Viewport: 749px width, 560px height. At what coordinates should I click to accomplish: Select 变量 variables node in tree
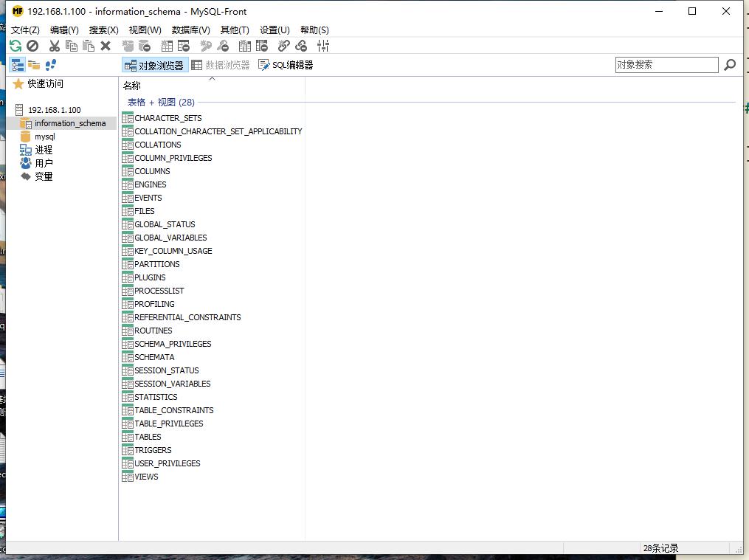(44, 176)
